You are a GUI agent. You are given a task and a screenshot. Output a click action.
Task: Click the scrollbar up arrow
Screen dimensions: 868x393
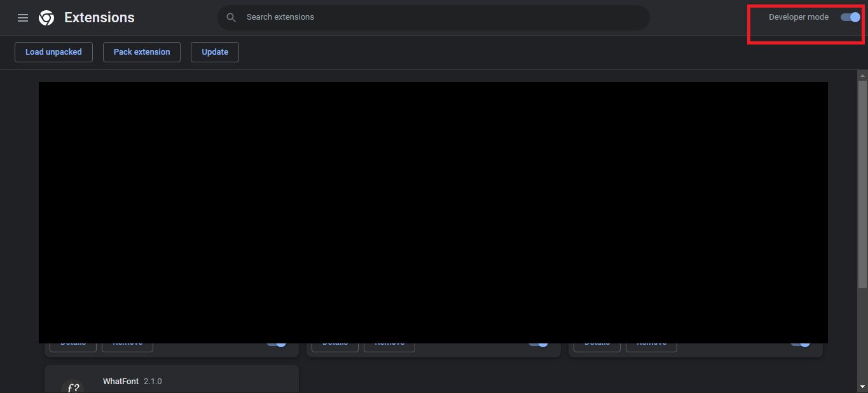862,74
